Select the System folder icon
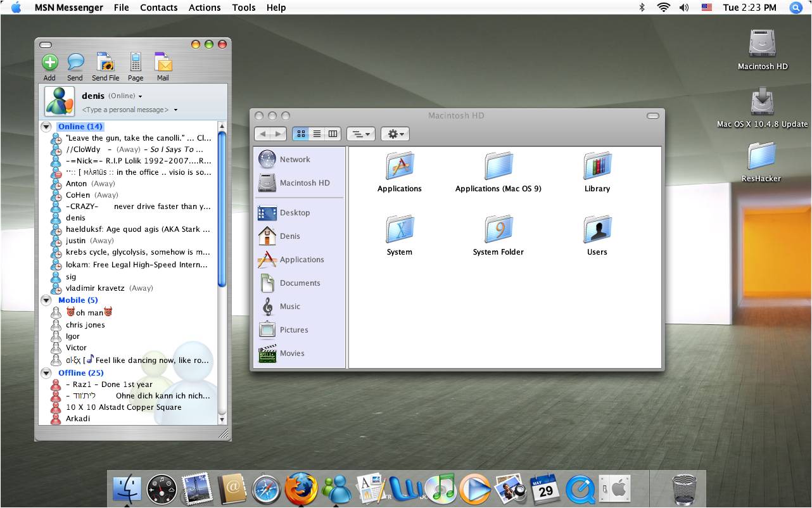Image resolution: width=812 pixels, height=508 pixels. coord(400,230)
